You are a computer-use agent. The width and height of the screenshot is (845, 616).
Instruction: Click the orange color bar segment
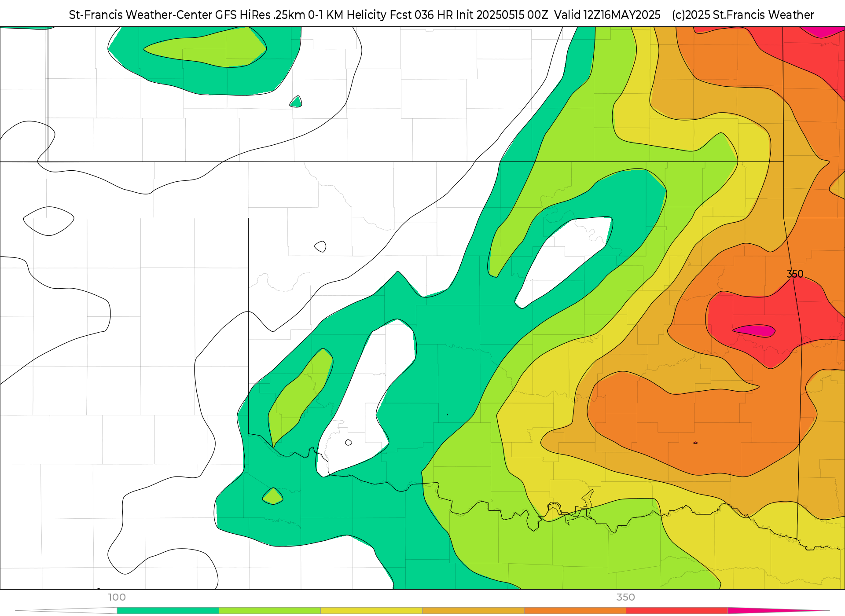575,611
